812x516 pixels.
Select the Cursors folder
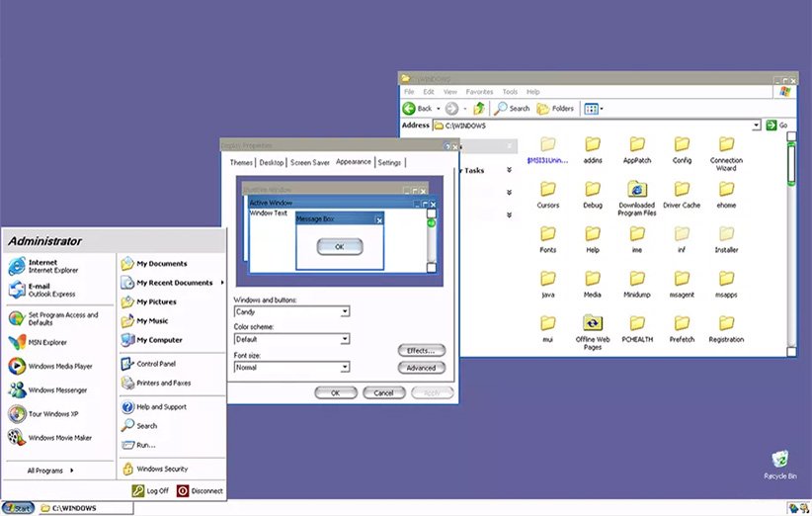pyautogui.click(x=548, y=195)
